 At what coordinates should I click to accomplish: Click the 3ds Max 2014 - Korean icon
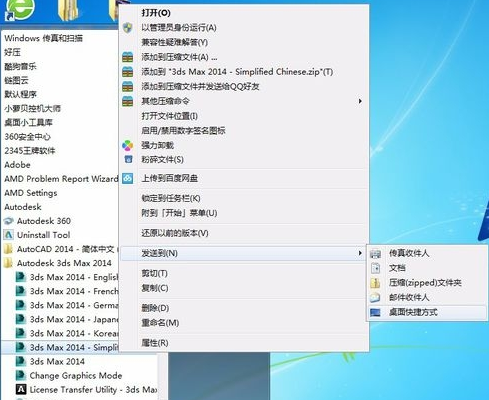click(x=21, y=333)
